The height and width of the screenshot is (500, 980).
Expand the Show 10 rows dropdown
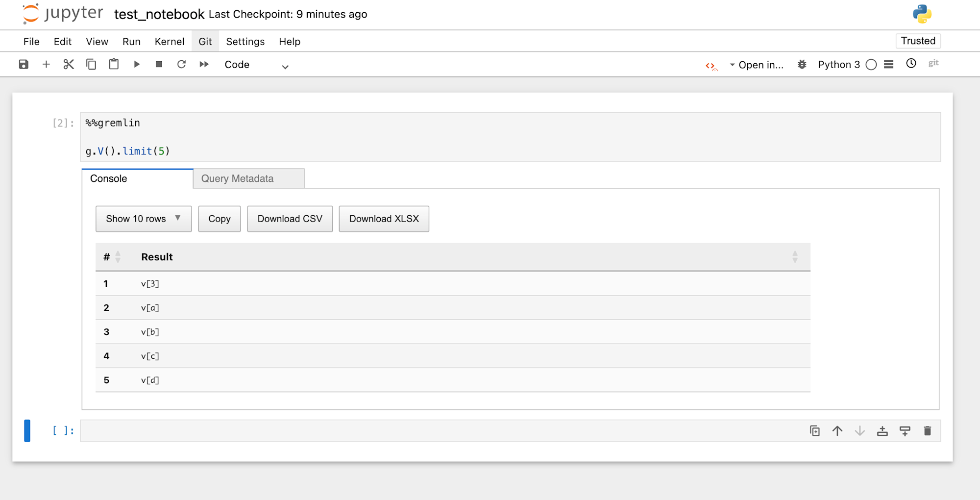143,219
